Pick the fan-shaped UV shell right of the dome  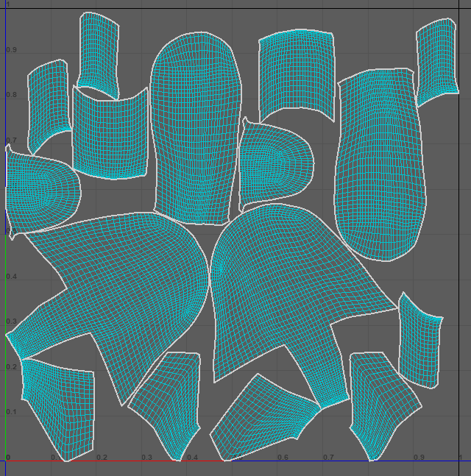[x=297, y=70]
